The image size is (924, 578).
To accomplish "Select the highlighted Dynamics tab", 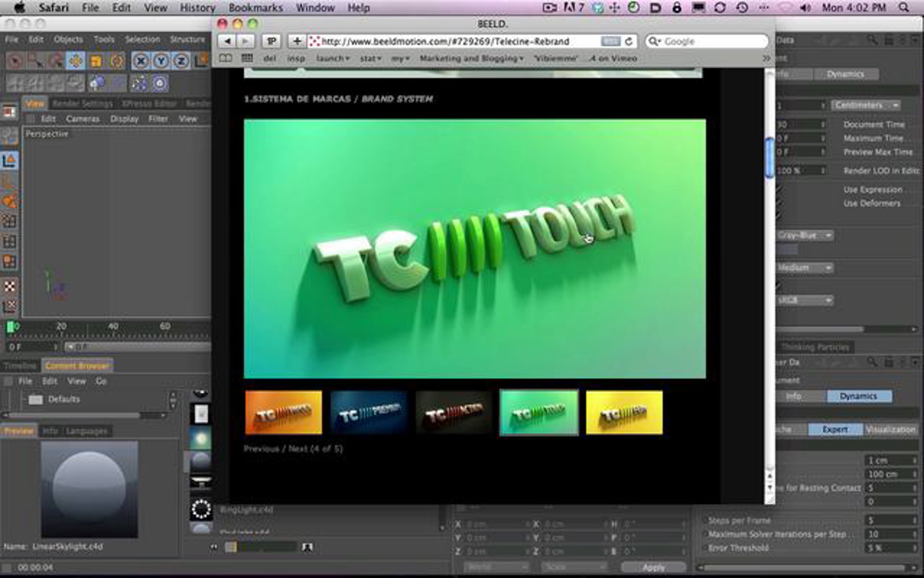I will pos(859,396).
